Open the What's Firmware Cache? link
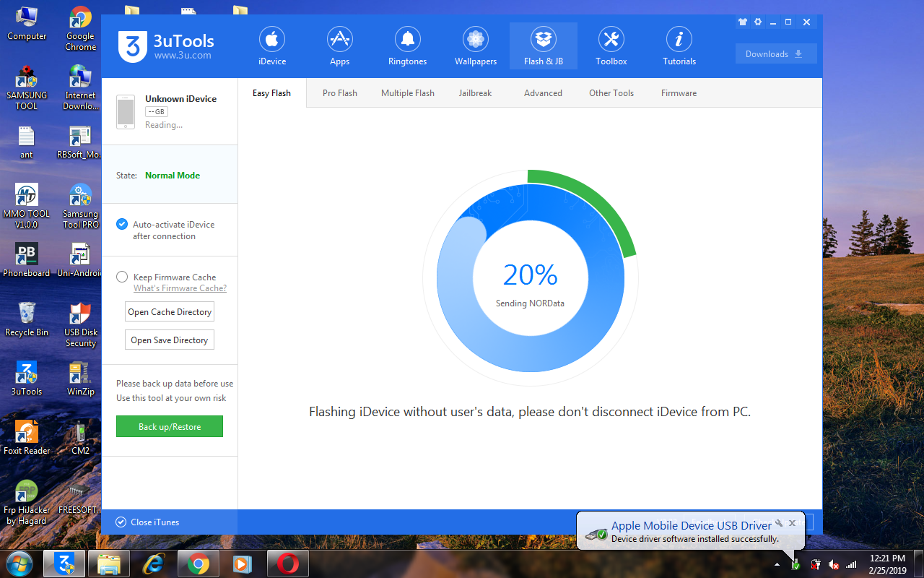924x578 pixels. (180, 288)
